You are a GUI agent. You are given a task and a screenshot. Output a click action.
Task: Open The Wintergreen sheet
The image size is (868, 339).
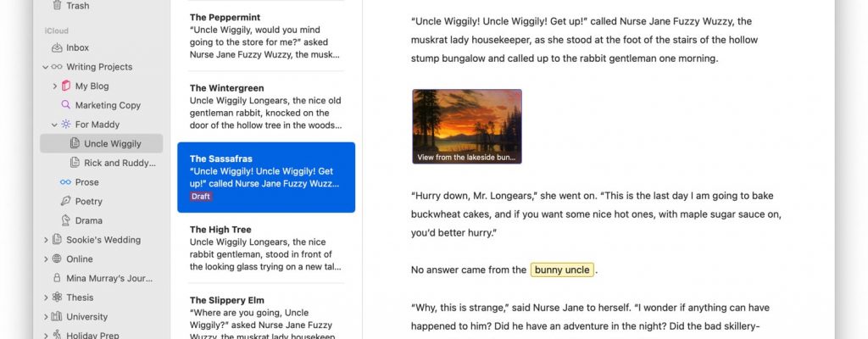coord(266,106)
